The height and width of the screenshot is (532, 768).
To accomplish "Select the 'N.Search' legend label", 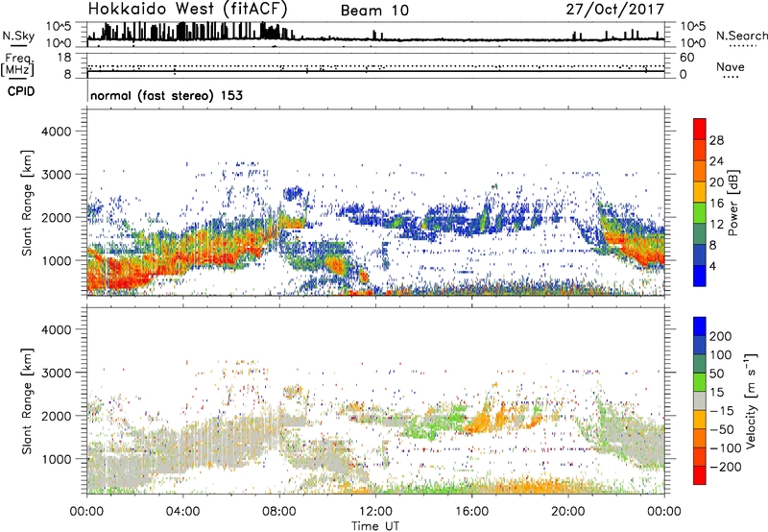I will pos(741,36).
